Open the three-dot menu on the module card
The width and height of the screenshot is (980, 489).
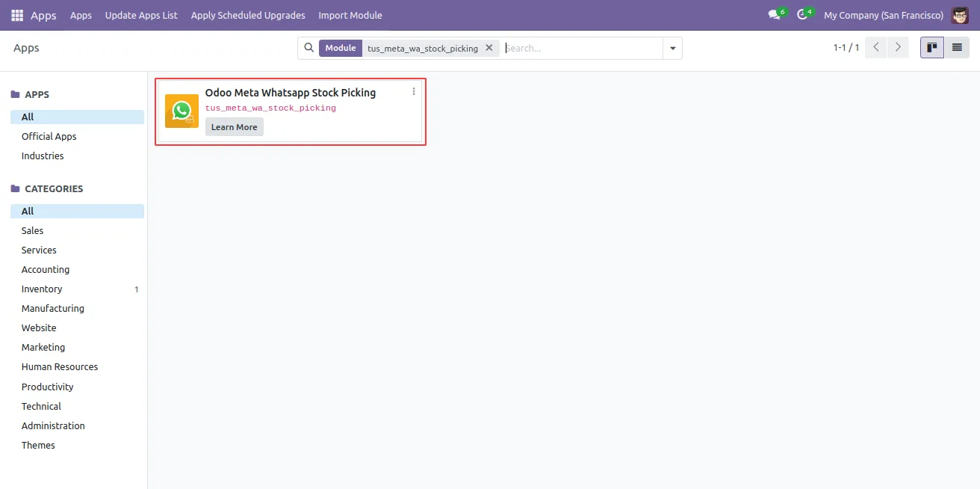coord(414,92)
